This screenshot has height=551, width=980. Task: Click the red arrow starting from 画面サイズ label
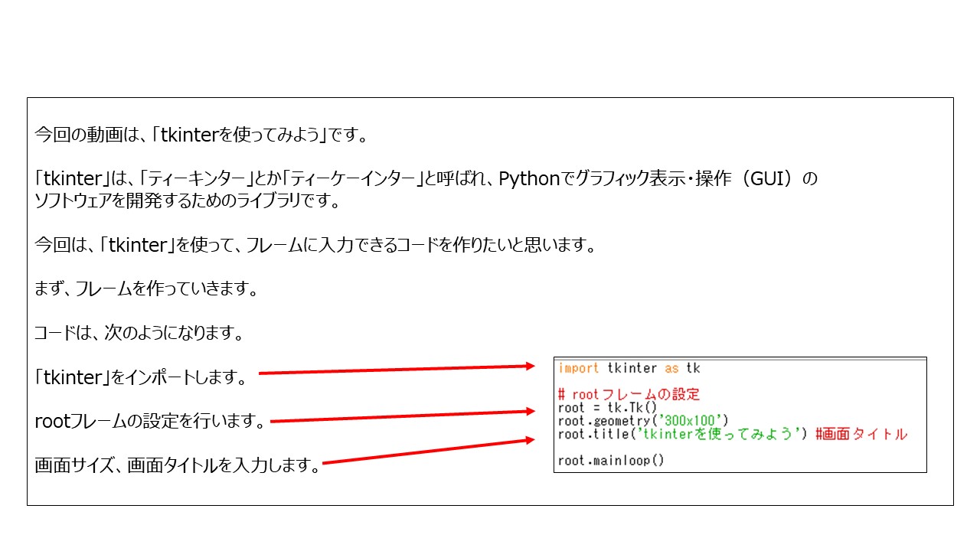point(427,452)
